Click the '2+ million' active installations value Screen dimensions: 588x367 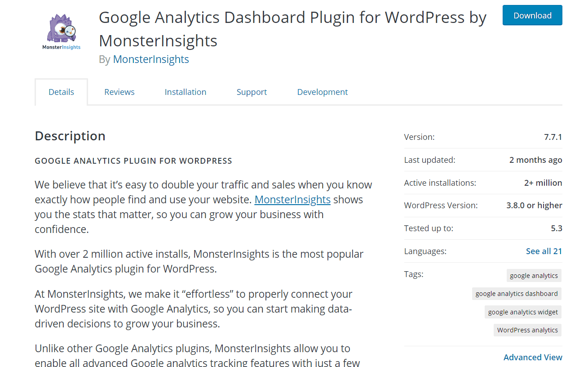click(543, 183)
